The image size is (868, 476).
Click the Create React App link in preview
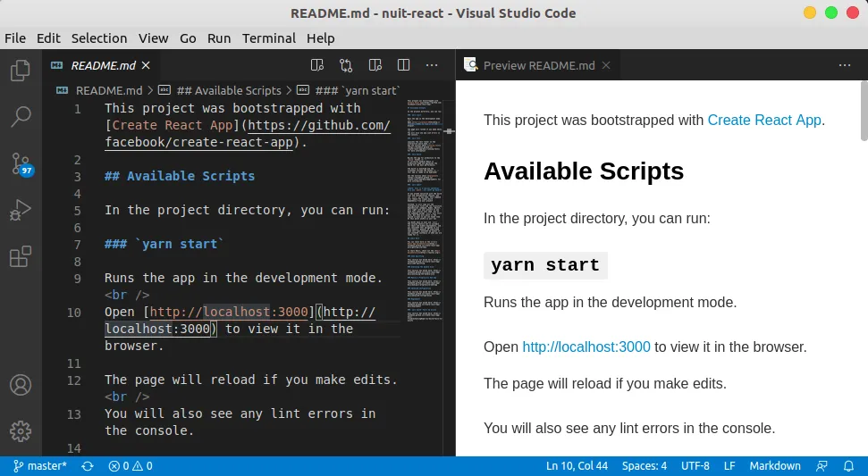pos(763,120)
